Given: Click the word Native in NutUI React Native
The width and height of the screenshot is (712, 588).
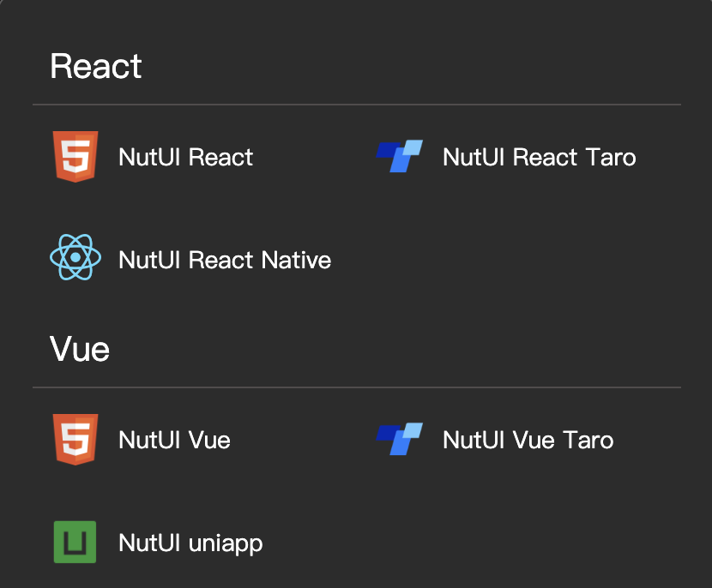Looking at the screenshot, I should (x=296, y=260).
